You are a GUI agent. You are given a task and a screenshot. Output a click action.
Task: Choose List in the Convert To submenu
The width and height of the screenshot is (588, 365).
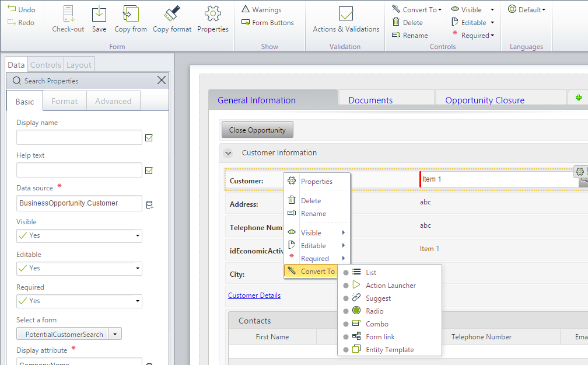point(390,272)
